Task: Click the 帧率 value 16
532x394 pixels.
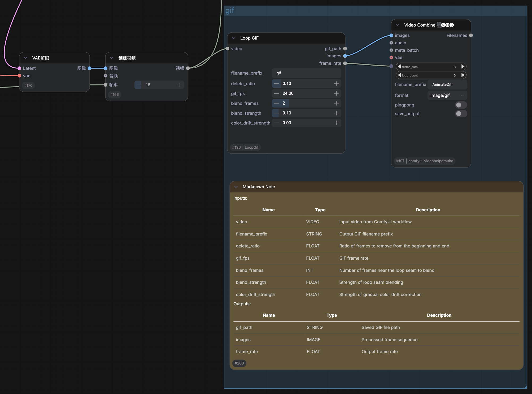Action: pos(148,85)
